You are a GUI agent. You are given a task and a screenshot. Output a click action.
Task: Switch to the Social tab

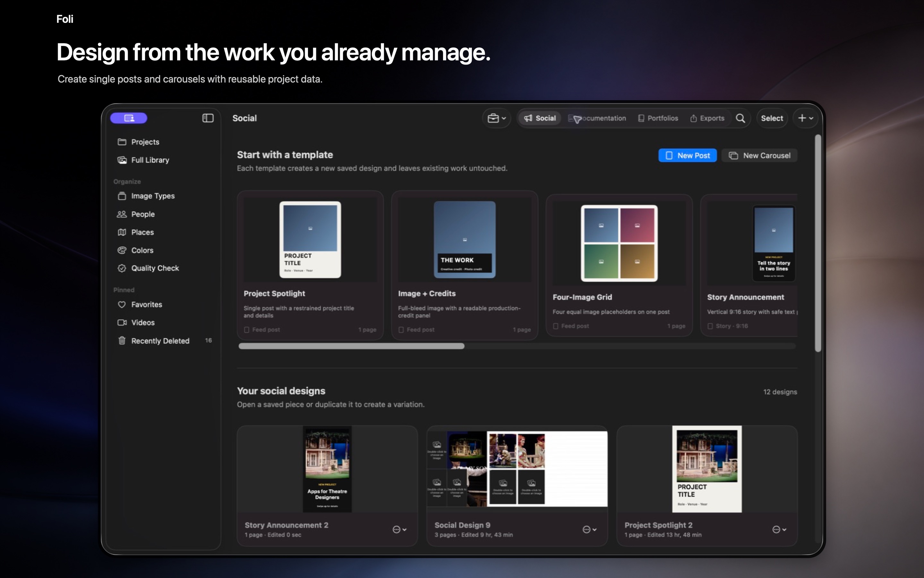[540, 118]
